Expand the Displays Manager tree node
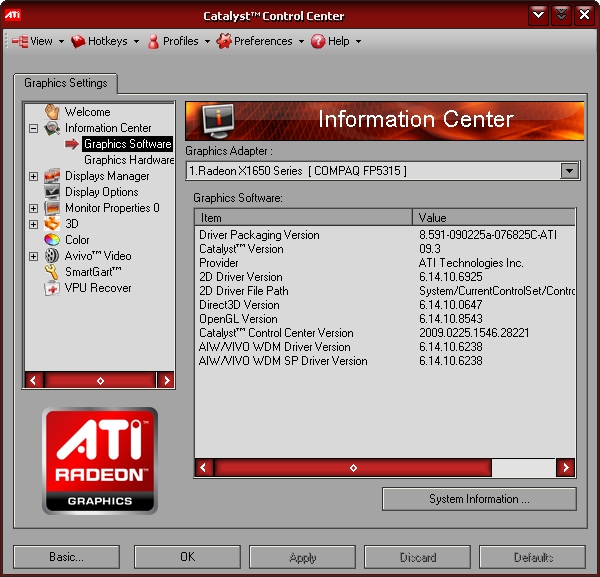The height and width of the screenshot is (577, 600). tap(34, 176)
